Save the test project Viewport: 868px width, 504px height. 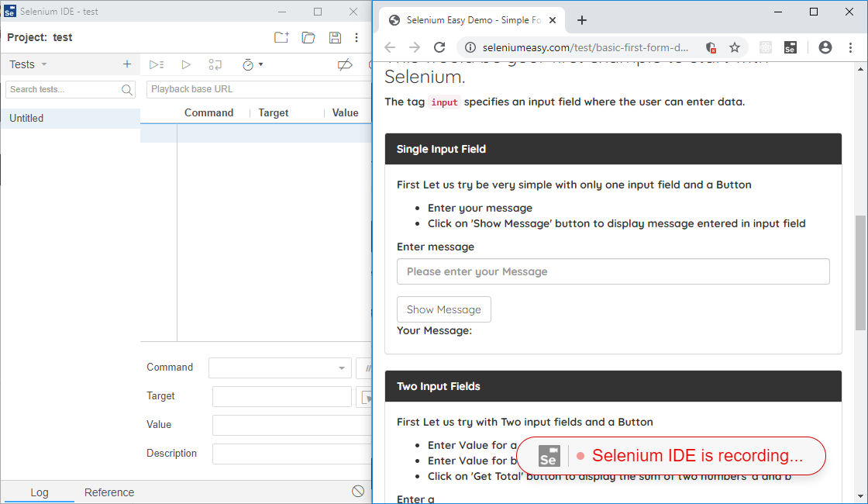click(334, 37)
